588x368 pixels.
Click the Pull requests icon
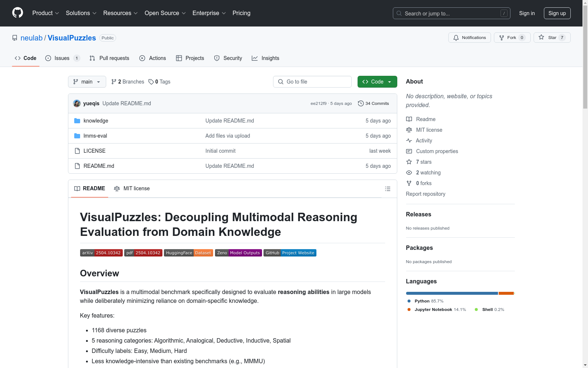point(92,58)
